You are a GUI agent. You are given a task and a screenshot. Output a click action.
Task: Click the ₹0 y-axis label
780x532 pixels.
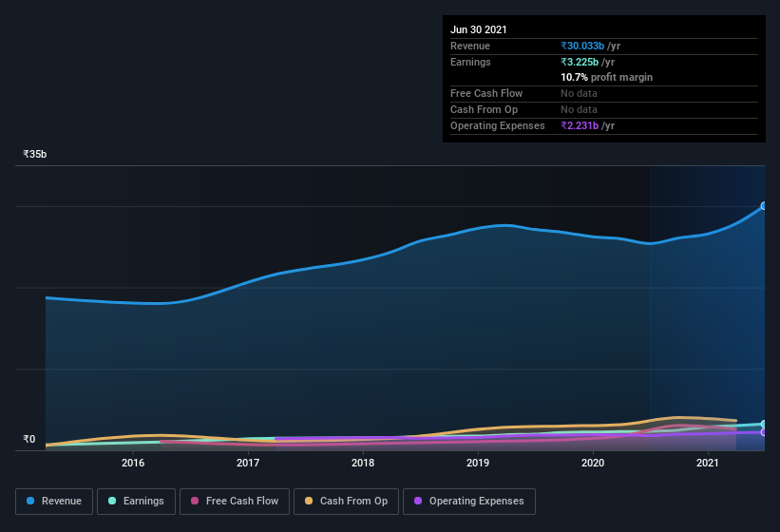29,439
